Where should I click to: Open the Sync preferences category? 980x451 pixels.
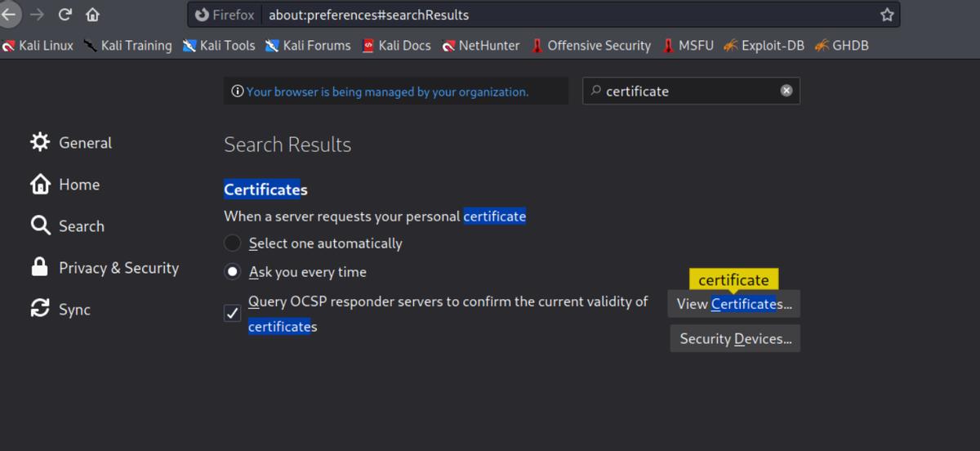pos(60,310)
